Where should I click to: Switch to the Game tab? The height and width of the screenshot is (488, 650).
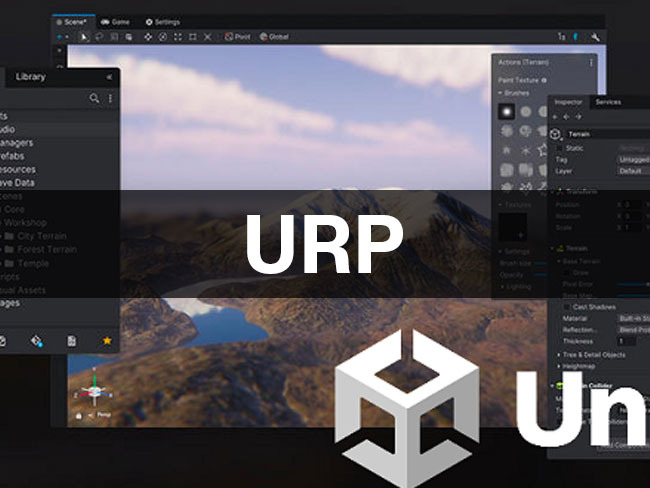click(x=115, y=22)
